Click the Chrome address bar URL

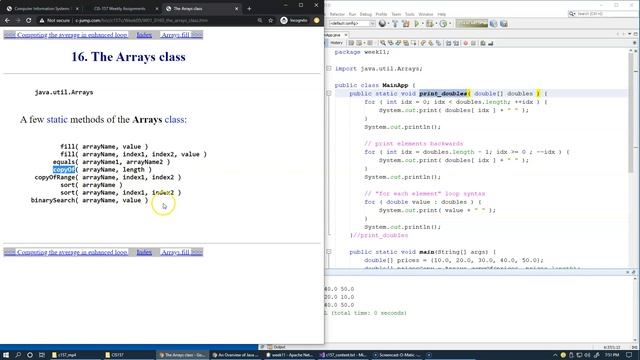[141, 20]
